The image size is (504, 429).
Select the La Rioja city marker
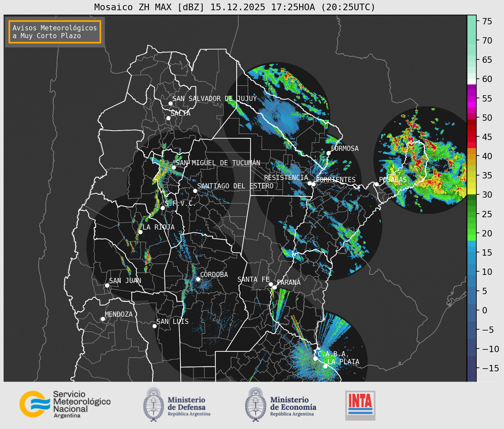pos(140,232)
